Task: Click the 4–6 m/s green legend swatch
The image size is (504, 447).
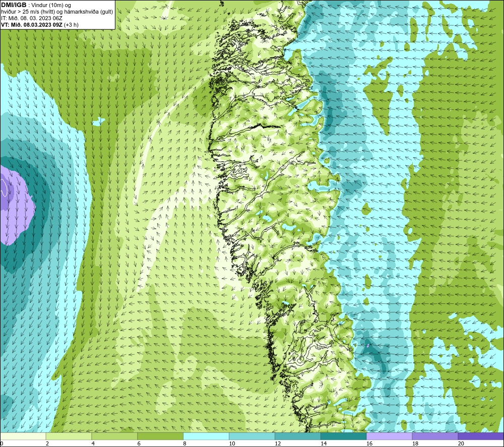Action: 114,436
